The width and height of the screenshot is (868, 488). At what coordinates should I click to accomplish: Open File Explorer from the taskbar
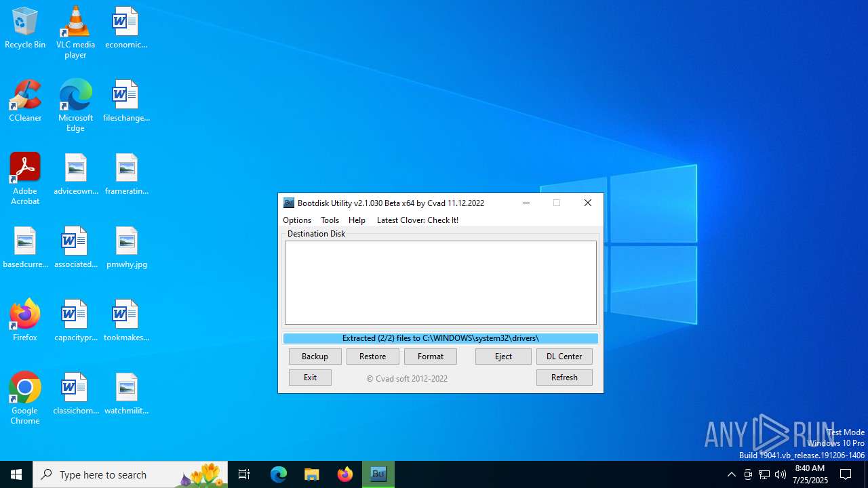pos(312,474)
